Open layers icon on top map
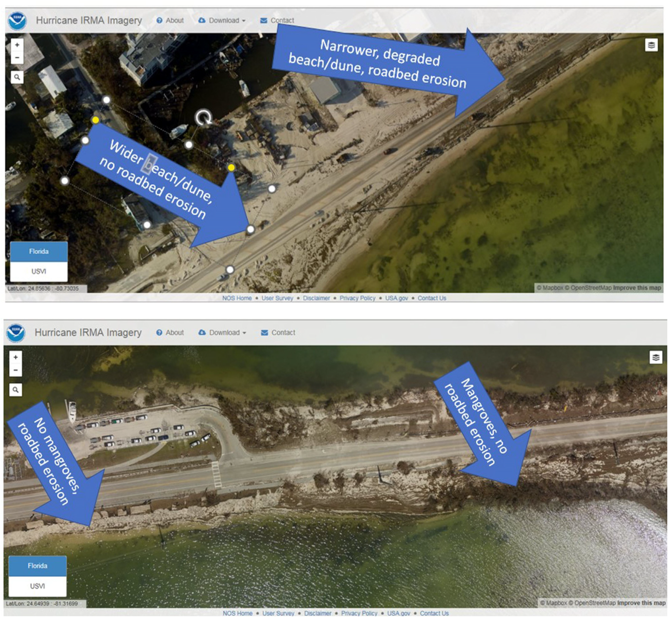 (x=651, y=45)
